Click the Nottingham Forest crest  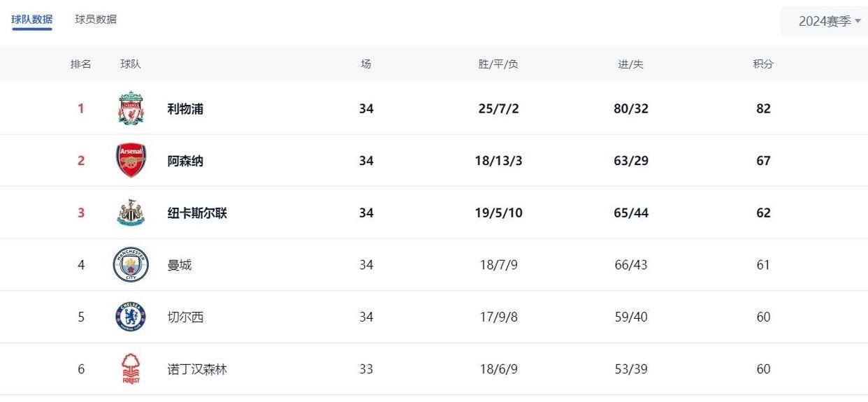[x=131, y=369]
